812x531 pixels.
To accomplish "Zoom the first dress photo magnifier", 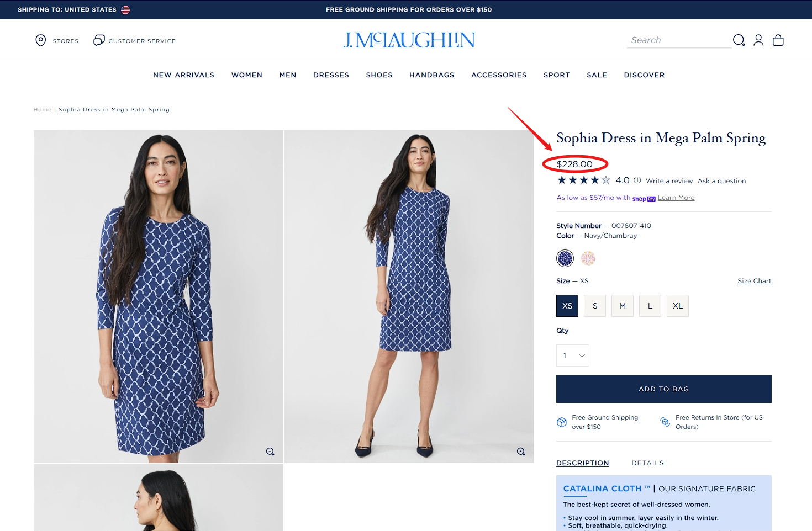I will click(270, 452).
